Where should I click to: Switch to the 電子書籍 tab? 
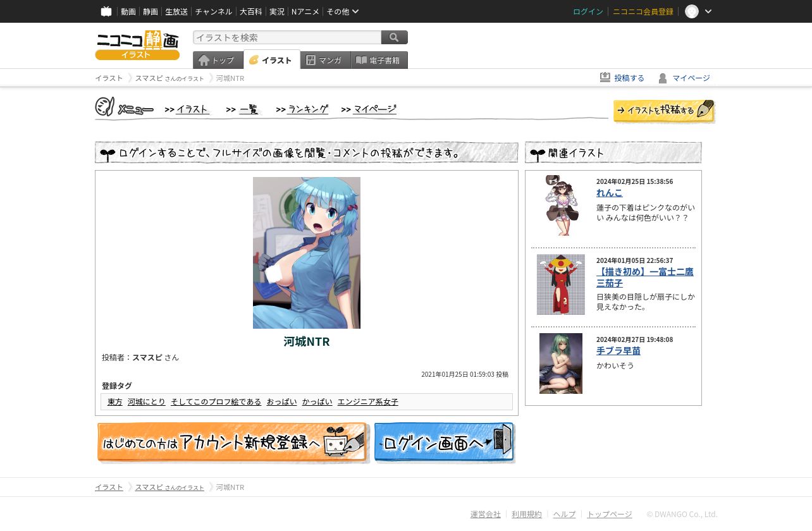tap(379, 60)
